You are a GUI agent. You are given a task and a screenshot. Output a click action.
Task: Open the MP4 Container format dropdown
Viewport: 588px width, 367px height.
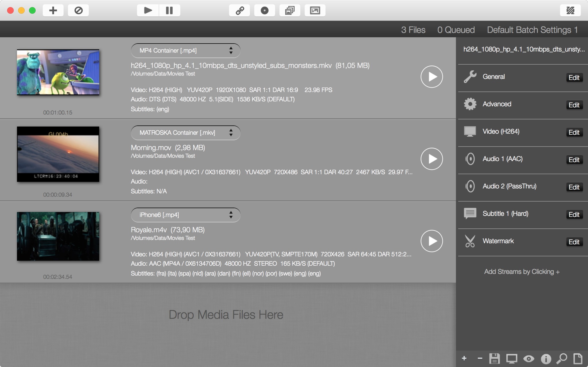(x=186, y=51)
